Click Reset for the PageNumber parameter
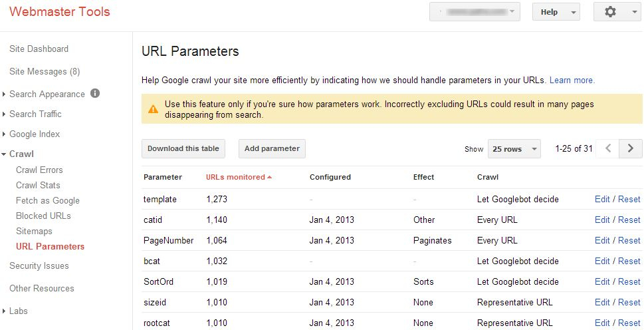Viewport: 644px width, 330px height. [x=629, y=240]
